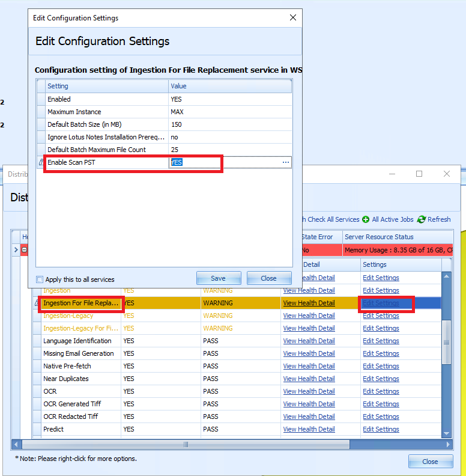Minimize the Distributed window
The height and width of the screenshot is (476, 466).
pyautogui.click(x=392, y=174)
